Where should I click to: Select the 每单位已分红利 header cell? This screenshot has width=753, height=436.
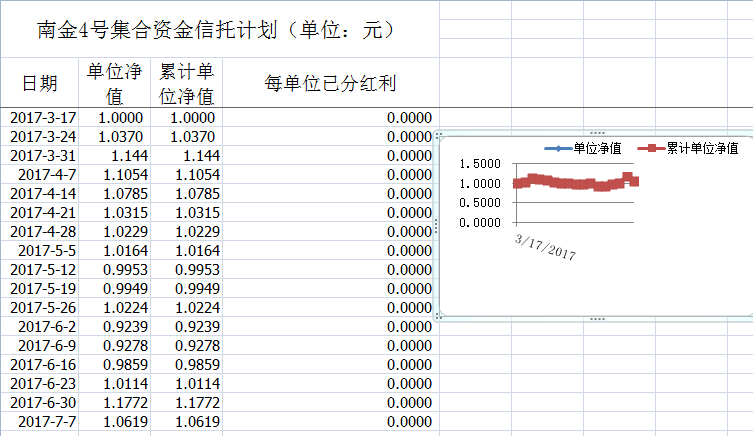(x=330, y=83)
